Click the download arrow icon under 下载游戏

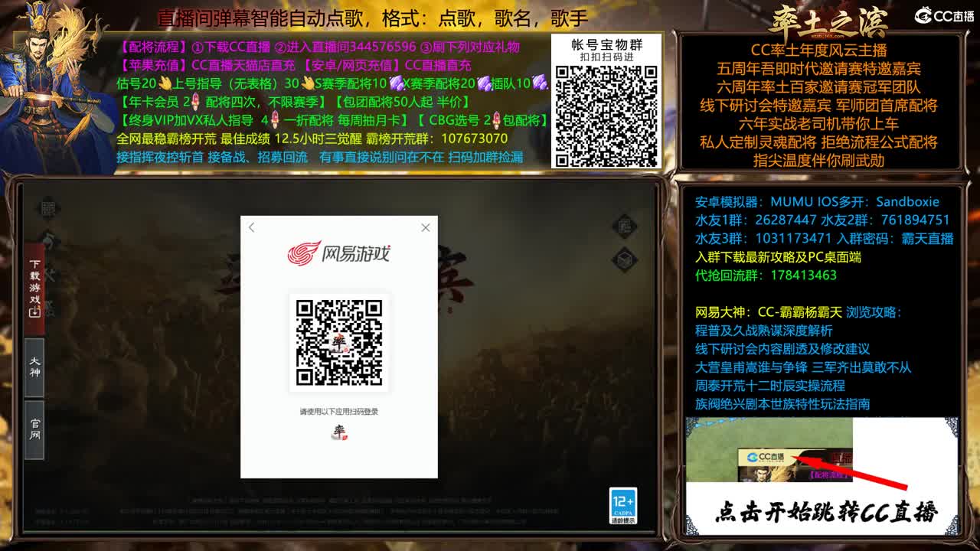pyautogui.click(x=34, y=312)
